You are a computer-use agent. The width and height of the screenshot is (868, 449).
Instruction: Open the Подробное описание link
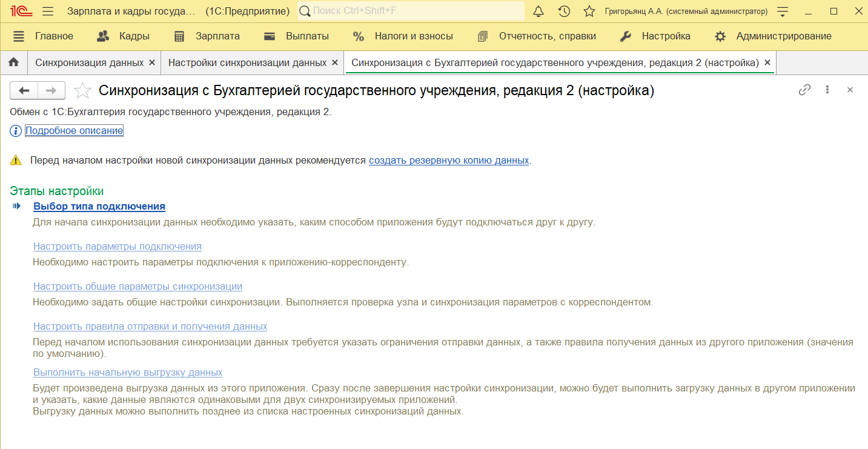(x=74, y=130)
